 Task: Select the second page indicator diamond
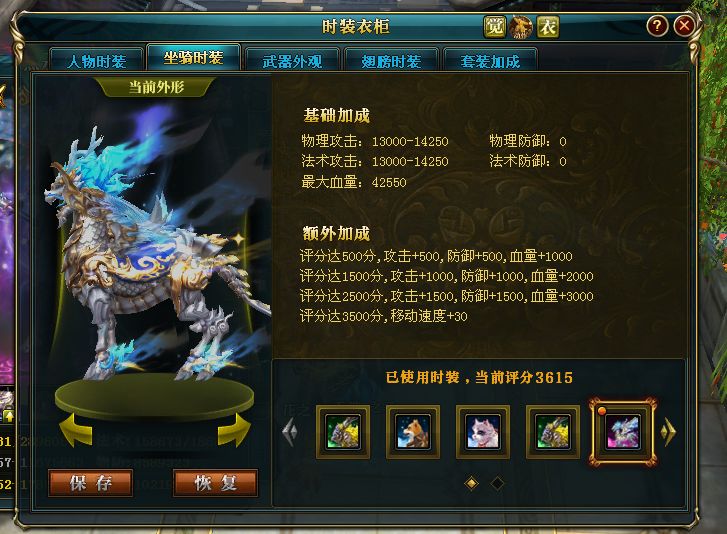tap(497, 483)
